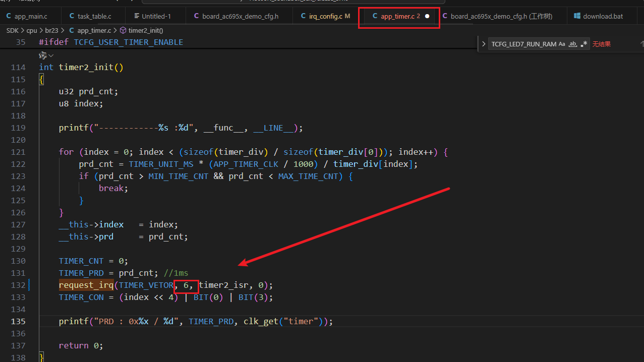Open the task_table.c editor tab
This screenshot has height=362, width=644.
pos(91,17)
